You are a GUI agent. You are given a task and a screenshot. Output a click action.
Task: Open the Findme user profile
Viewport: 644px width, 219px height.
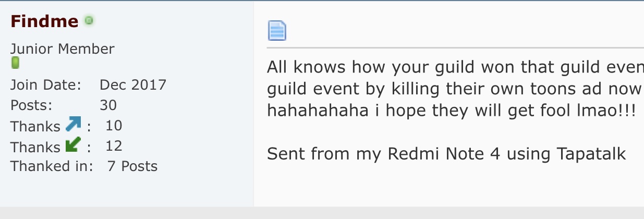click(44, 21)
